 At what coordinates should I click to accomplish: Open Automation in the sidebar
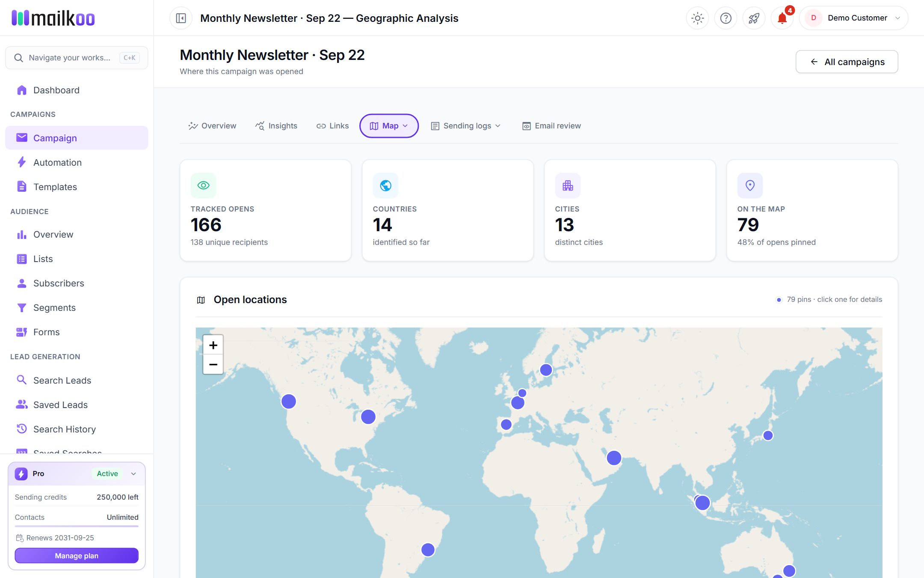tap(77, 162)
